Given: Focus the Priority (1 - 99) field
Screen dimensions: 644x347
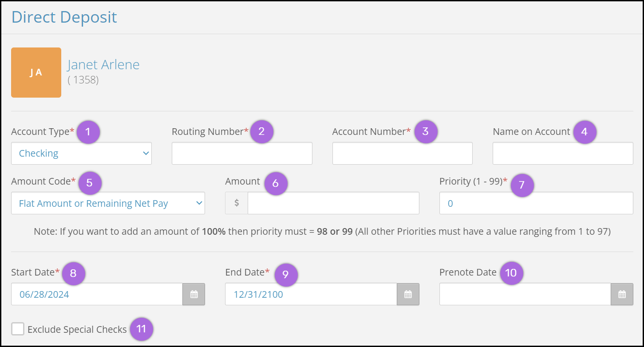Looking at the screenshot, I should click(x=536, y=203).
